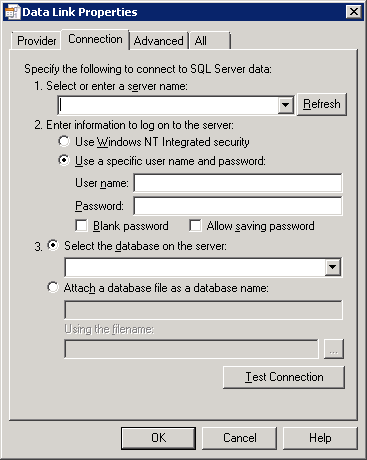Switch to the All tab

[209, 41]
